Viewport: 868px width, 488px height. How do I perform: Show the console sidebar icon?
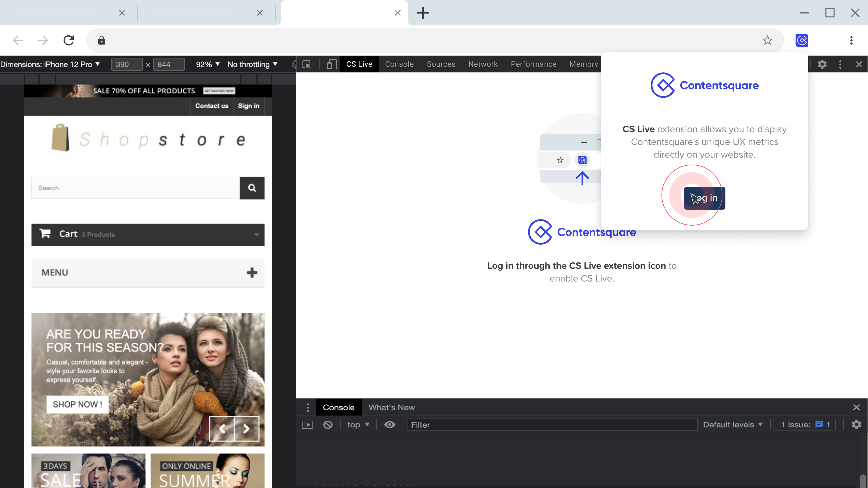pos(307,425)
